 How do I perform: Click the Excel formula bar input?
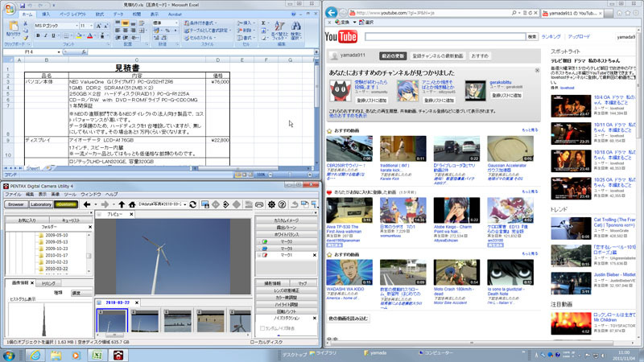tap(200, 52)
